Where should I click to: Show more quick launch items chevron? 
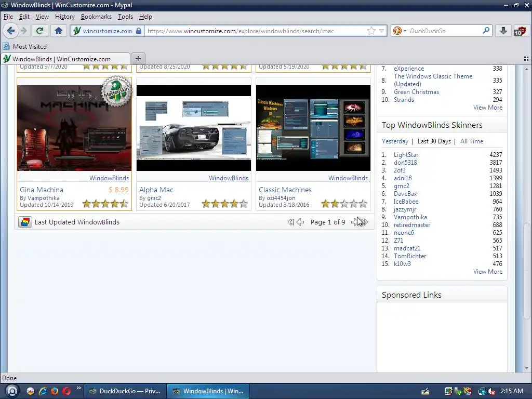coord(79,388)
